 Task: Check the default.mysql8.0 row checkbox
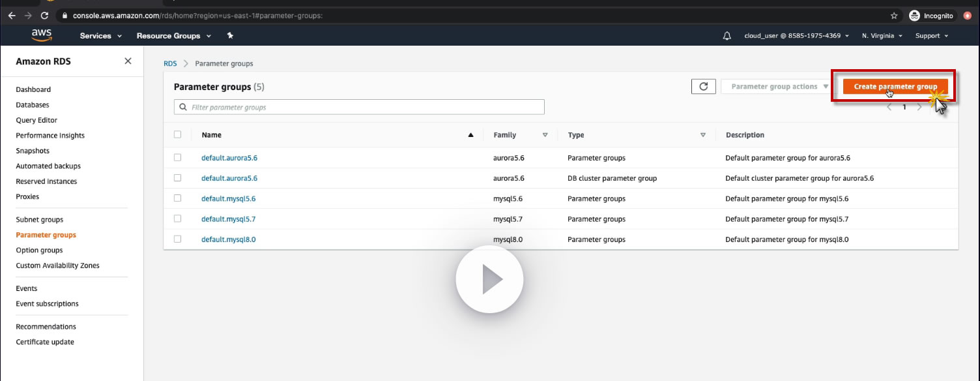pos(177,239)
